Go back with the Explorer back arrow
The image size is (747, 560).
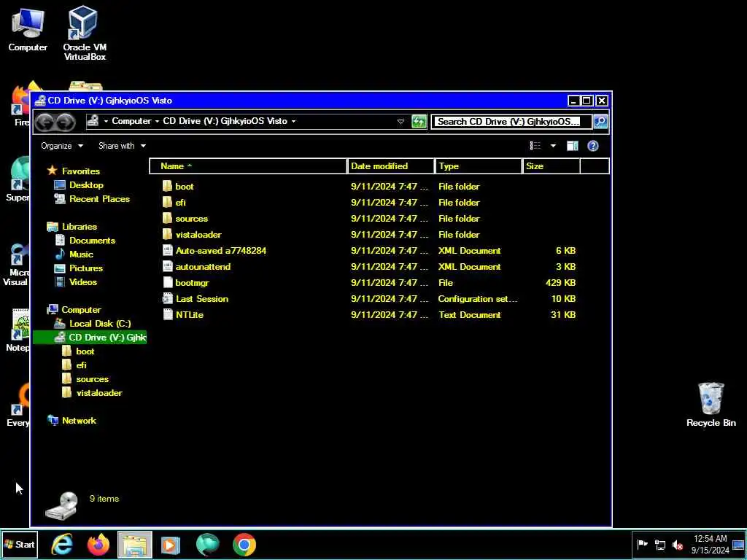click(x=44, y=122)
